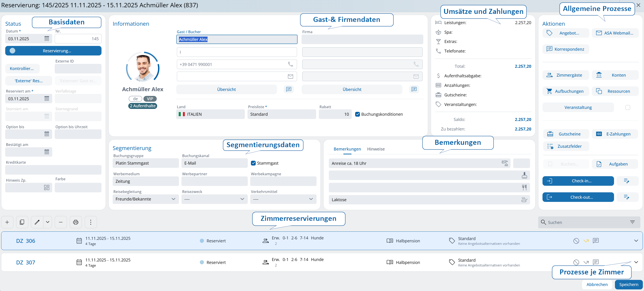Expand the Verkehrsmittel dropdown

click(283, 199)
